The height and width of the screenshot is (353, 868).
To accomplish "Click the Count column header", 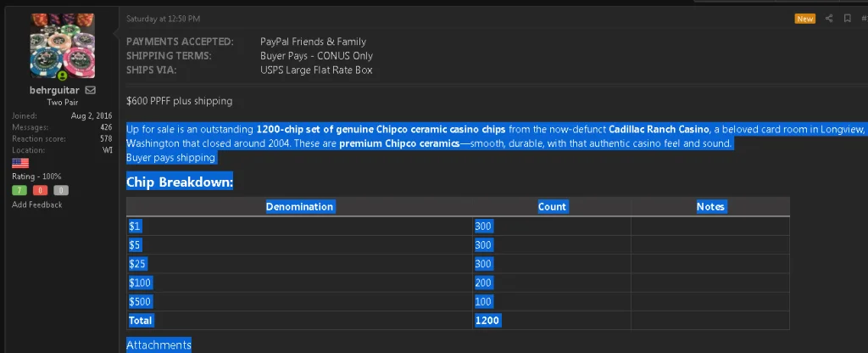I will 552,207.
